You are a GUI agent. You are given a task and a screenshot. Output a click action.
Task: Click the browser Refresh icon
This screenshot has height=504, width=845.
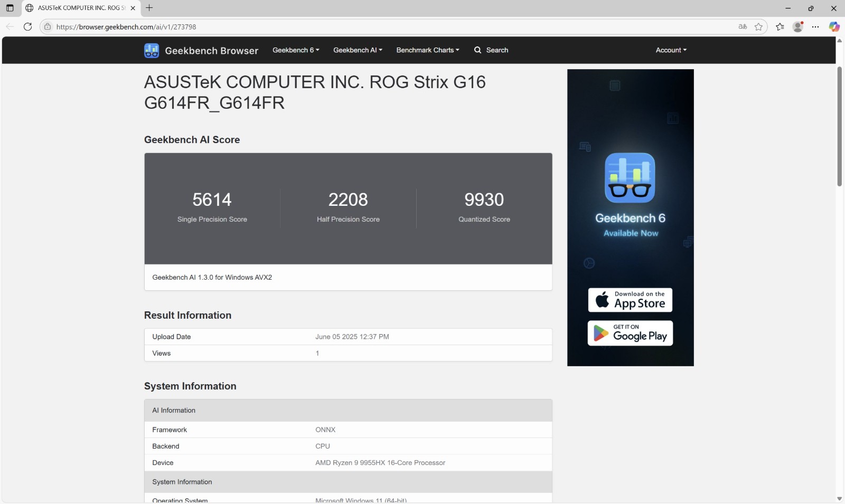pyautogui.click(x=28, y=27)
